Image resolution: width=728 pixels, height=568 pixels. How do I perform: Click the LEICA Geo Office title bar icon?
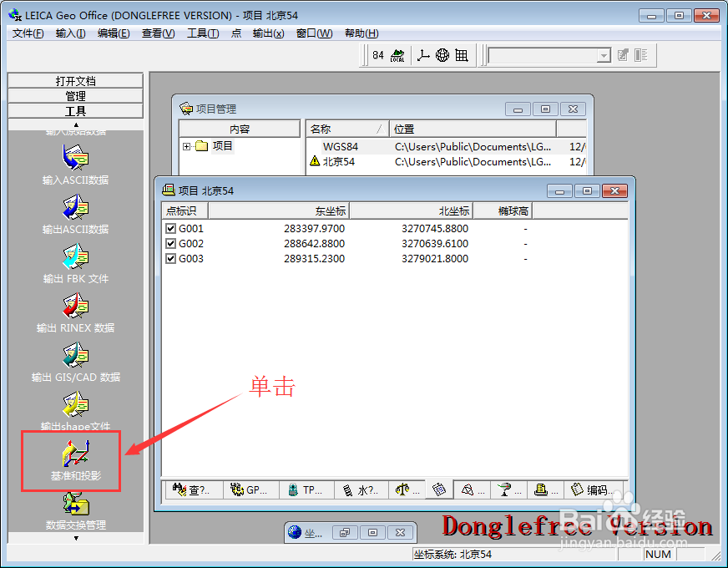(15, 15)
